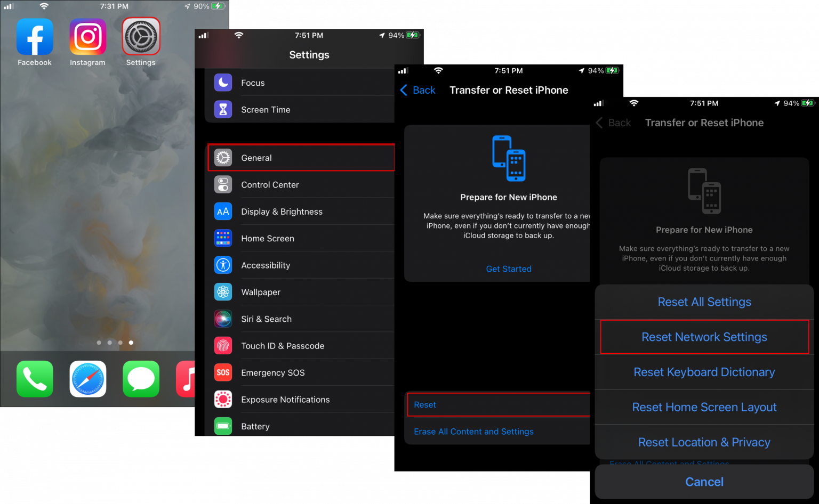Open the Facebook app
Screen dimensions: 819x504
[x=34, y=37]
